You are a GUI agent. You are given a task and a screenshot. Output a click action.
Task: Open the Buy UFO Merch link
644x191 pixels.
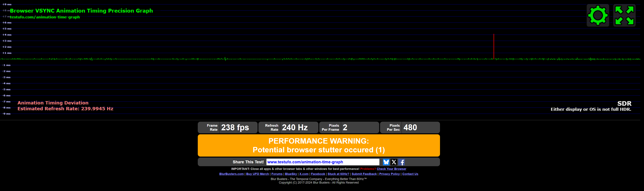[x=257, y=174]
